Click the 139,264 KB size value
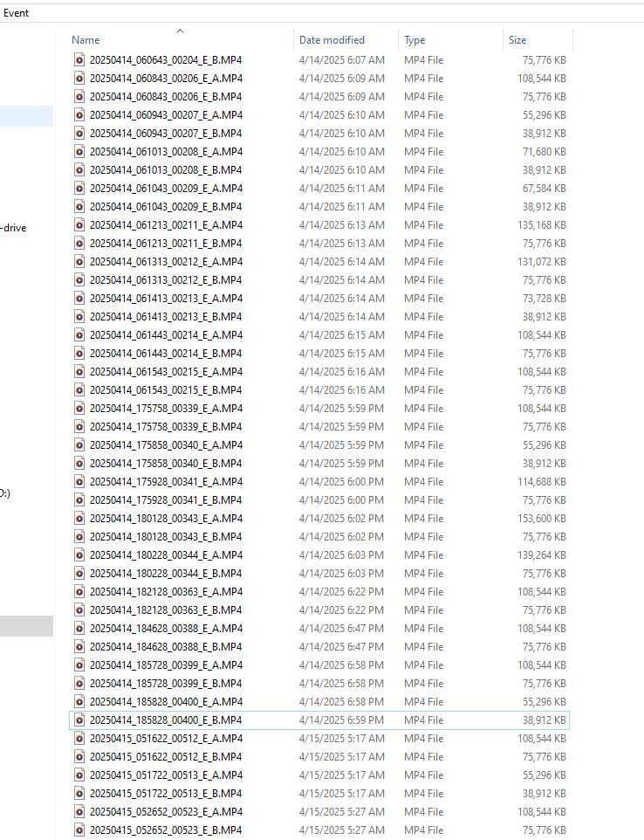 541,555
